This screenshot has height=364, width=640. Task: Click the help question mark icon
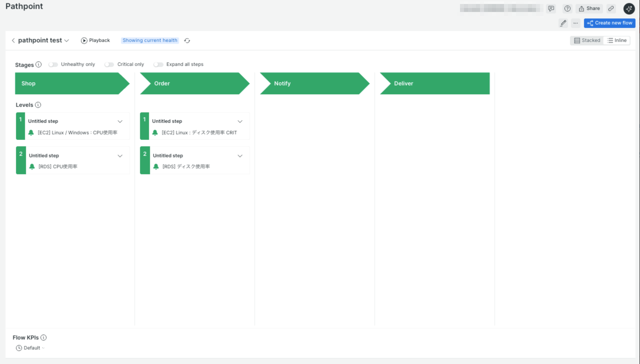coord(567,8)
